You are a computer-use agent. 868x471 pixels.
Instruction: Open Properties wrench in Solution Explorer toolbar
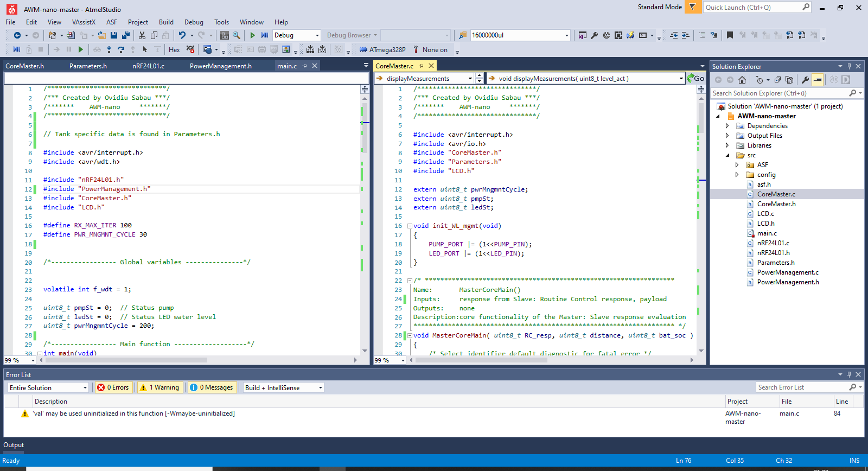[x=805, y=80]
